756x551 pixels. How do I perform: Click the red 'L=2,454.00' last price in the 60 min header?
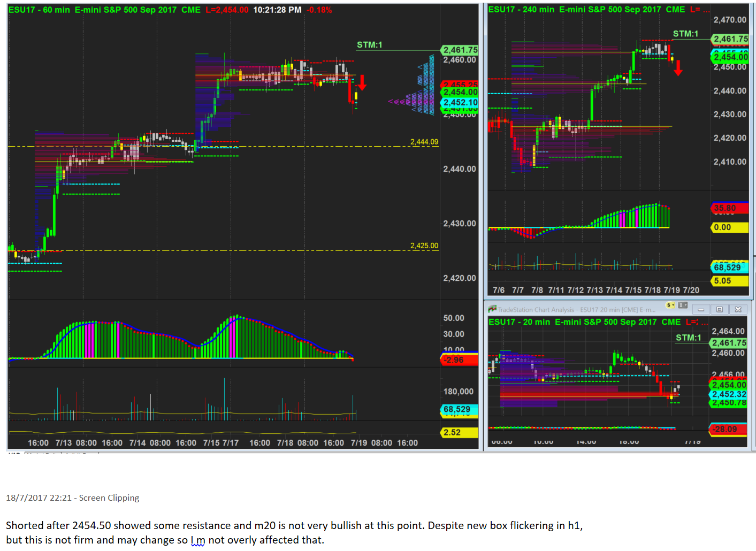[x=227, y=10]
